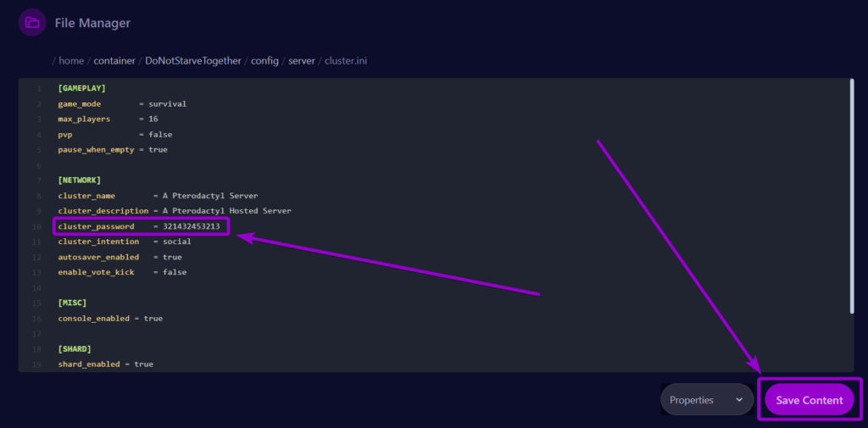Open the config breadcrumb folder
The width and height of the screenshot is (868, 428).
point(267,61)
